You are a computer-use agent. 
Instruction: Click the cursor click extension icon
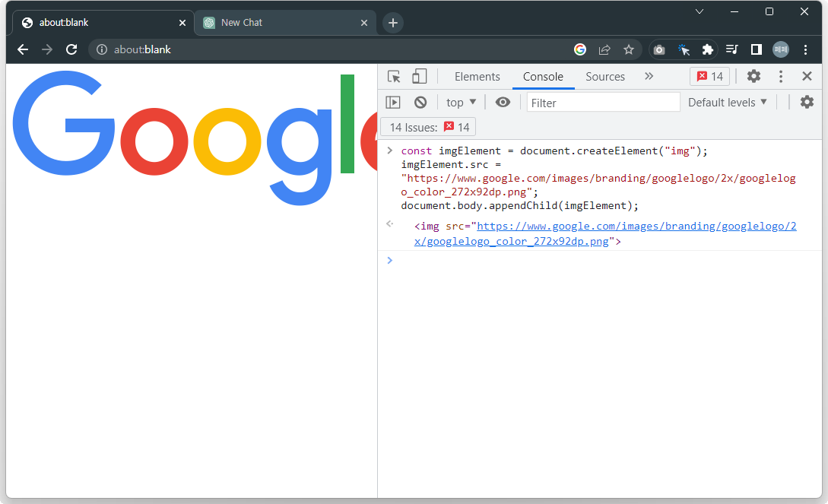pos(684,49)
